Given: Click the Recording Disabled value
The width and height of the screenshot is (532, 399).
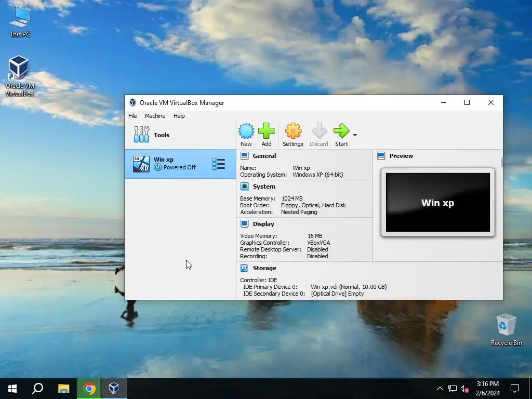Looking at the screenshot, I should (x=317, y=256).
